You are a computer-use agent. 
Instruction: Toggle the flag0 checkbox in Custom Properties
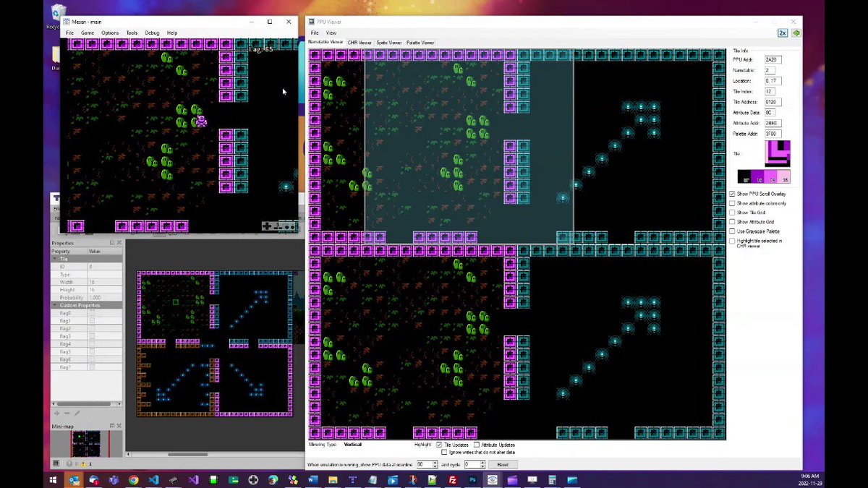click(91, 313)
